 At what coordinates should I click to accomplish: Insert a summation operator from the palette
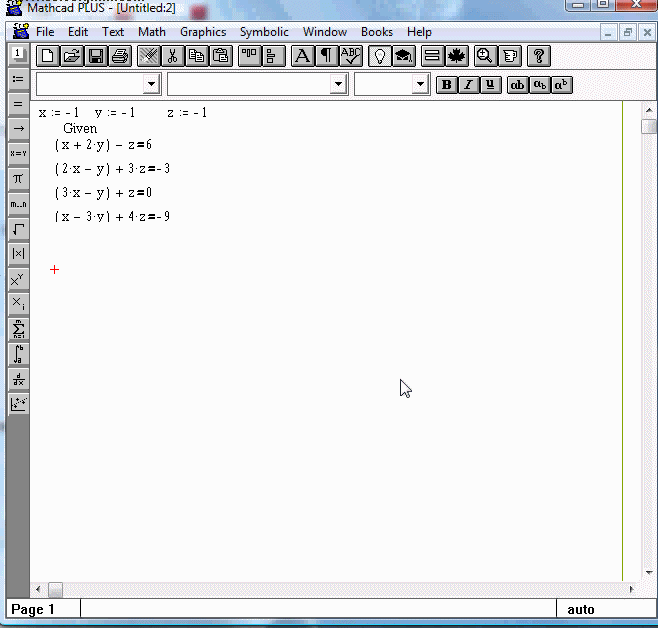pyautogui.click(x=18, y=329)
